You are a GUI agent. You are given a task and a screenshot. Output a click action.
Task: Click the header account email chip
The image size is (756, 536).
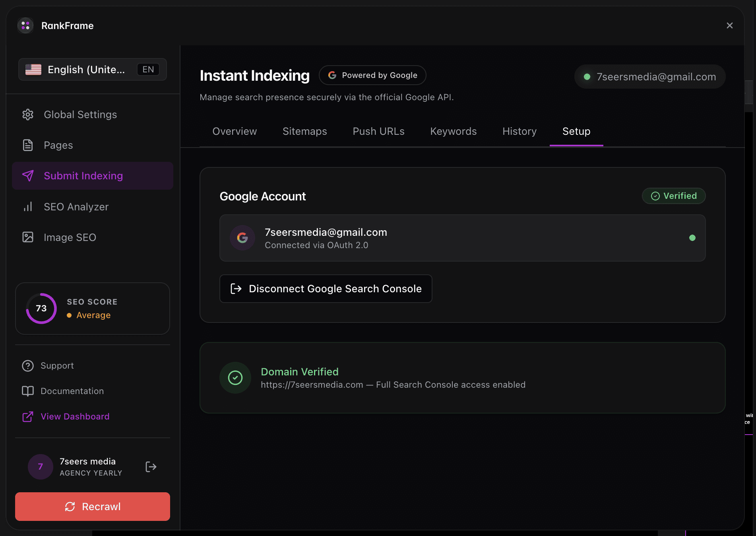(650, 77)
